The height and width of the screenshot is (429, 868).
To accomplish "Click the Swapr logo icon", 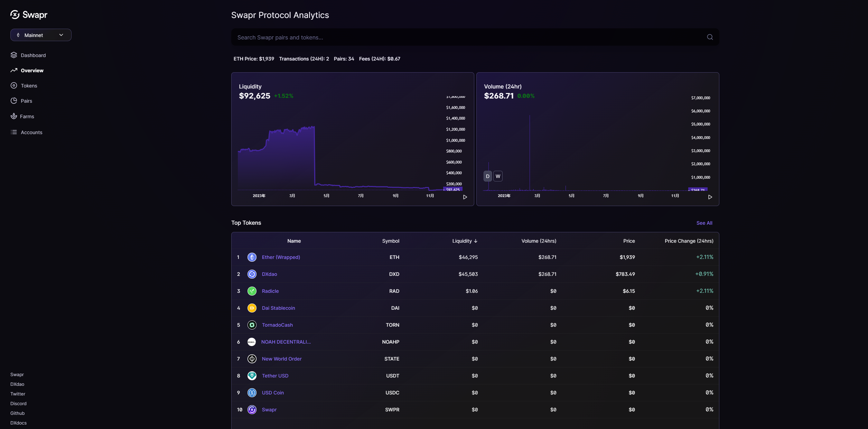I will (x=15, y=15).
